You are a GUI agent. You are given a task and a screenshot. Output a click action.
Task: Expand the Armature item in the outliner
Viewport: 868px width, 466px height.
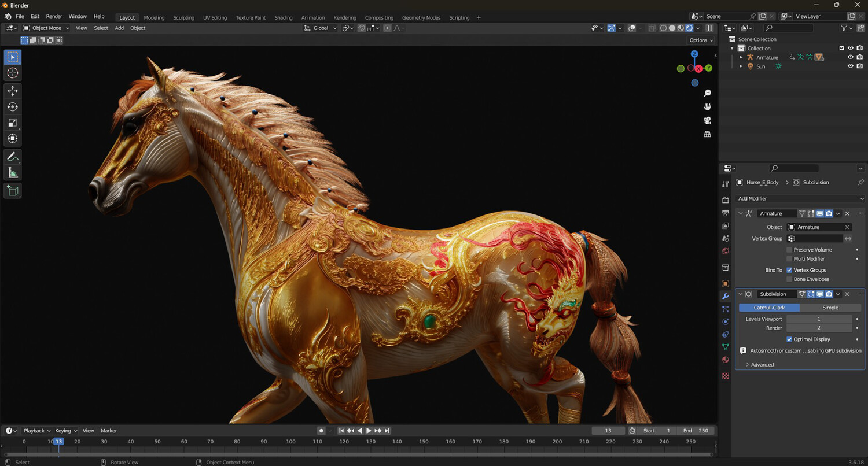click(x=741, y=57)
